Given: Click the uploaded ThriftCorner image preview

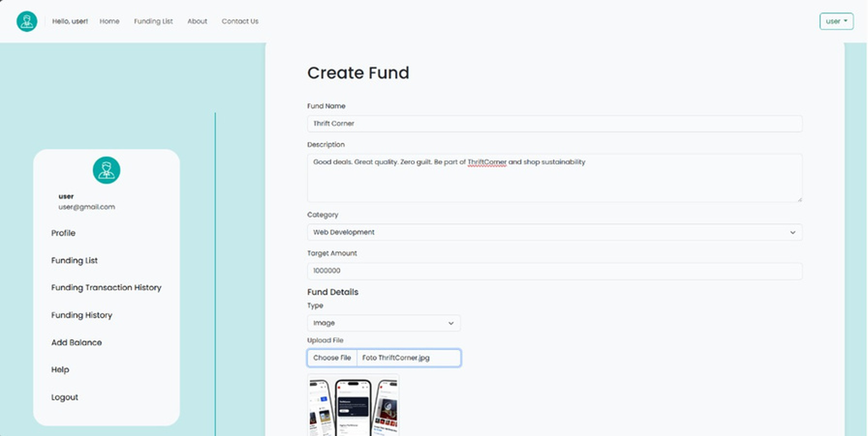Looking at the screenshot, I should click(x=353, y=406).
